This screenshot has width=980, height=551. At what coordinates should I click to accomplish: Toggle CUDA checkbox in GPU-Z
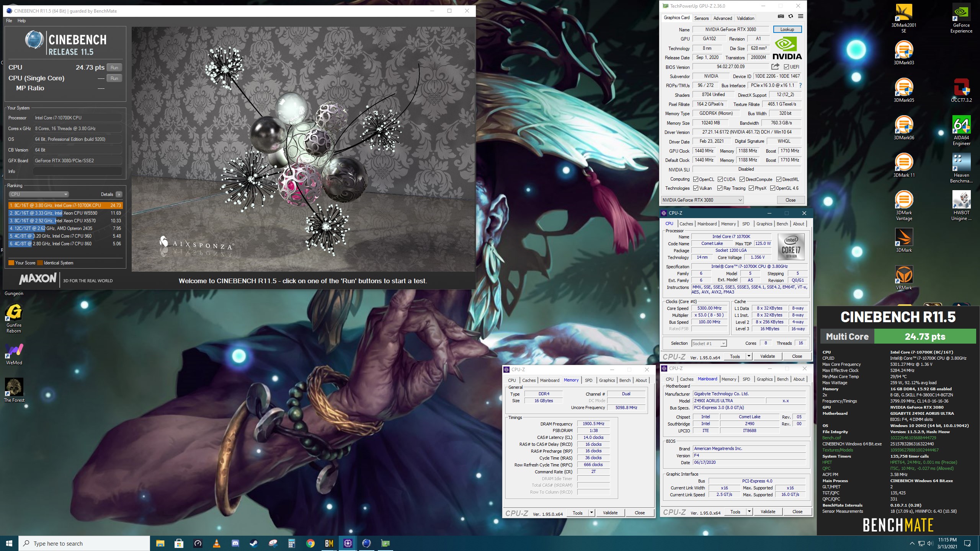pos(720,179)
